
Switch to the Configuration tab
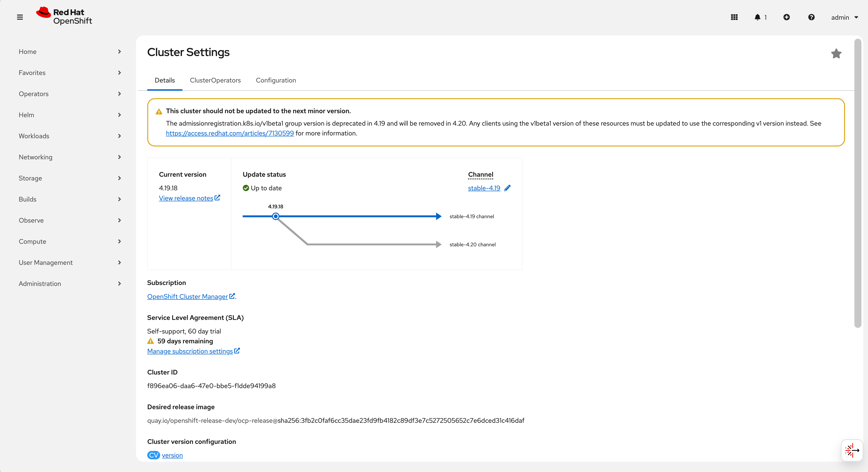coord(276,81)
